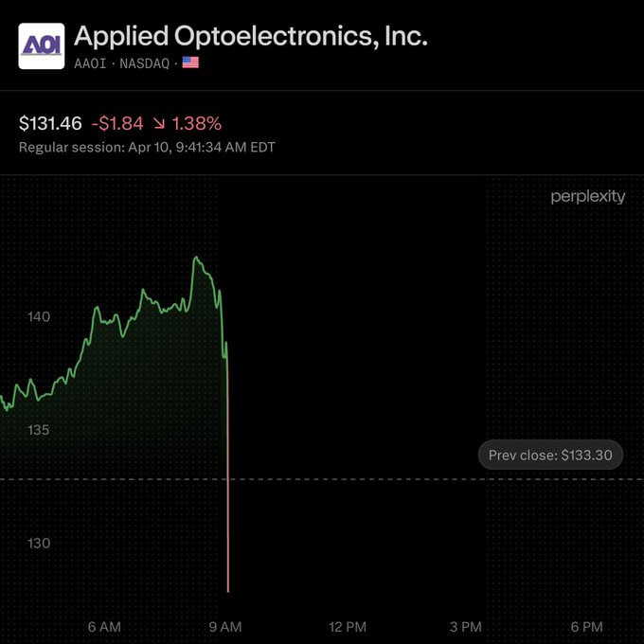The image size is (644, 644).
Task: Click the AAOI ticker symbol
Action: click(x=90, y=63)
